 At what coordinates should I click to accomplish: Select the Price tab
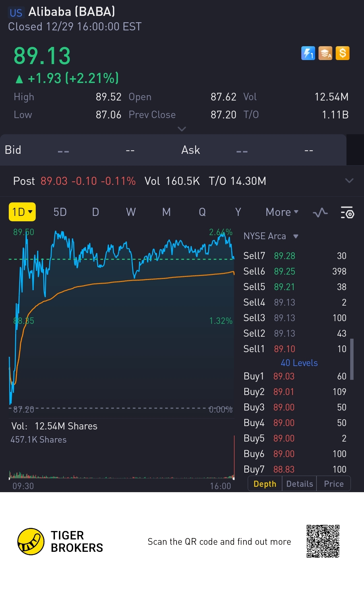coord(334,484)
